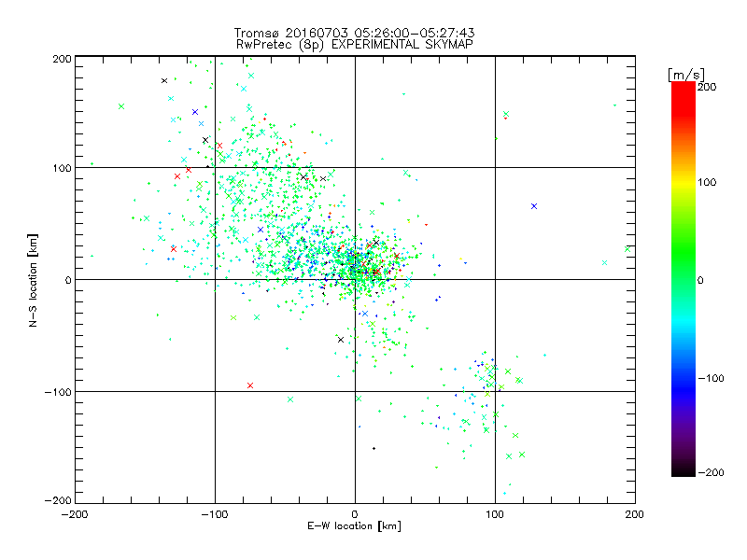Select the "E-W location [km]" axis label
Screen dimensions: 747x560
tap(354, 526)
